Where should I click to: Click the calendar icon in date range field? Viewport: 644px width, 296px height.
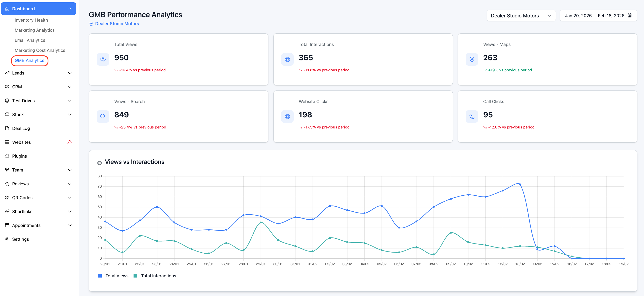(x=630, y=16)
